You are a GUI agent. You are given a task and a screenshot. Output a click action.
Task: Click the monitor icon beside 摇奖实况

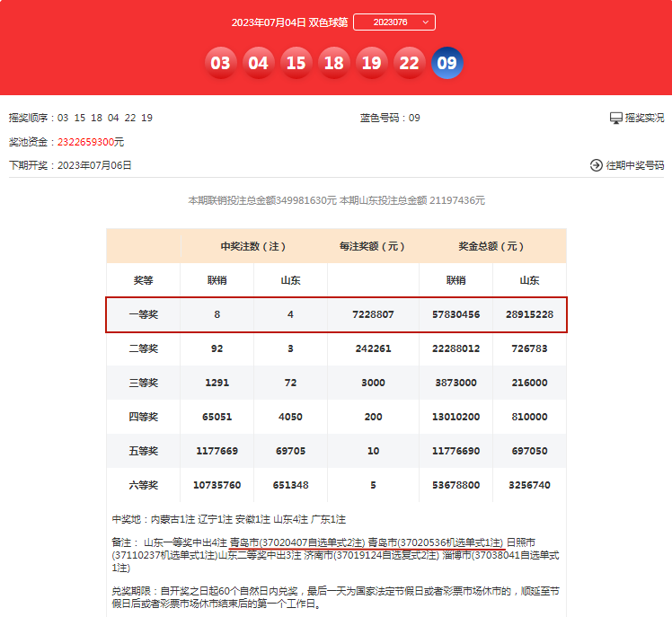616,118
